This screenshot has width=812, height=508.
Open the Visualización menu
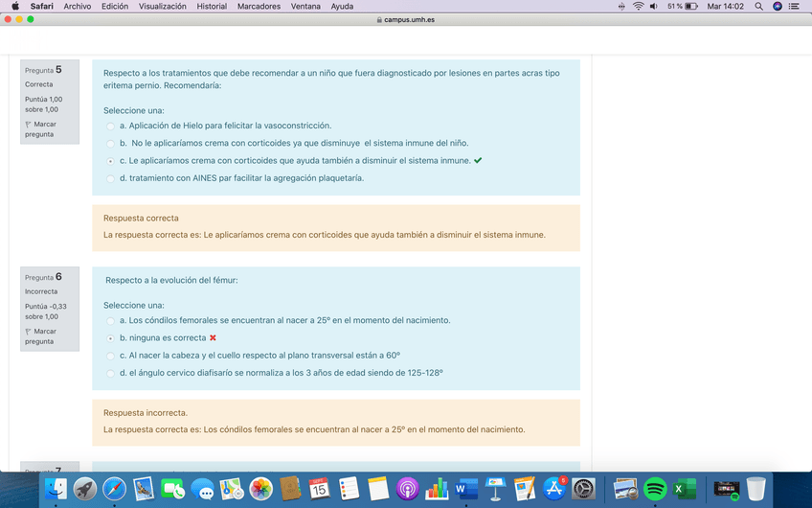point(162,6)
